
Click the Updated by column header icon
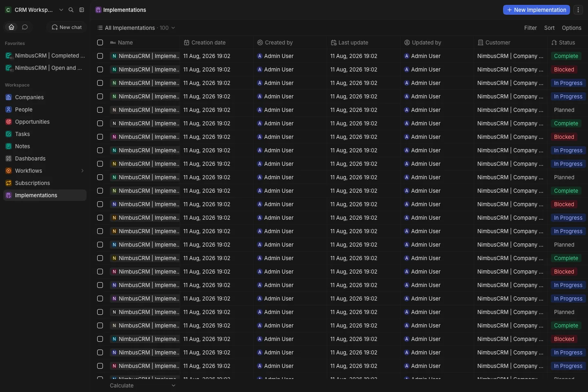pyautogui.click(x=407, y=42)
